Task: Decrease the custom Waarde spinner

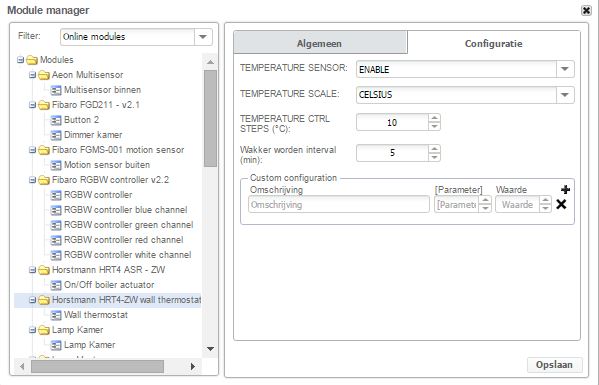Action: point(545,209)
